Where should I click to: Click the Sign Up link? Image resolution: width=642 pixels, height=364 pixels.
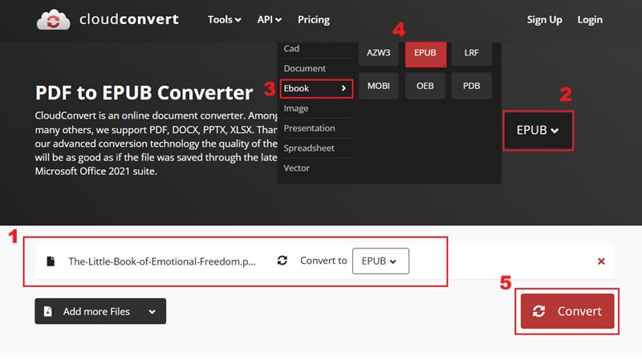(545, 19)
